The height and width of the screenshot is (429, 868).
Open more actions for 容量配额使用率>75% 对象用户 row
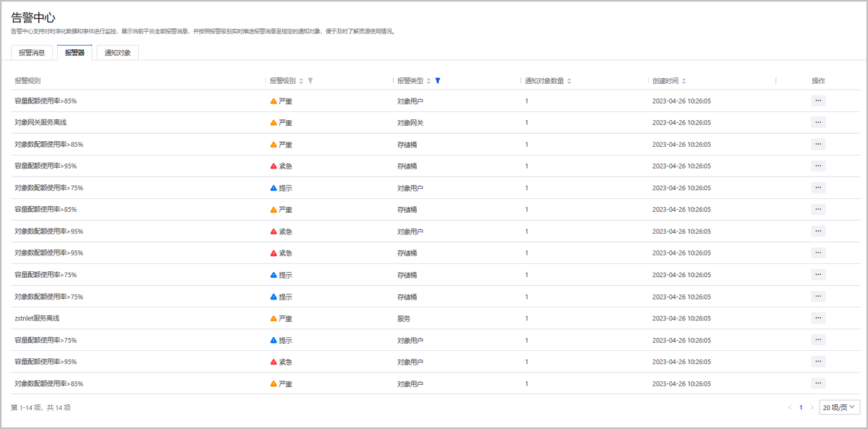click(818, 340)
